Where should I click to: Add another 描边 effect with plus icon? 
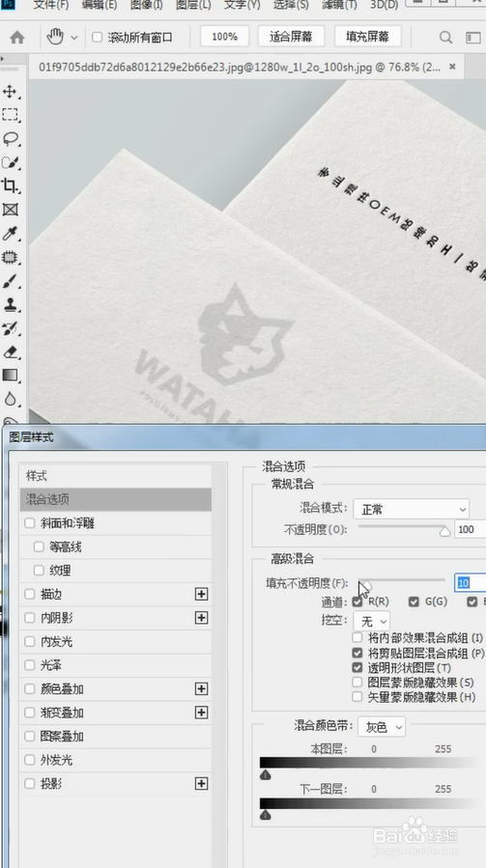coord(201,594)
